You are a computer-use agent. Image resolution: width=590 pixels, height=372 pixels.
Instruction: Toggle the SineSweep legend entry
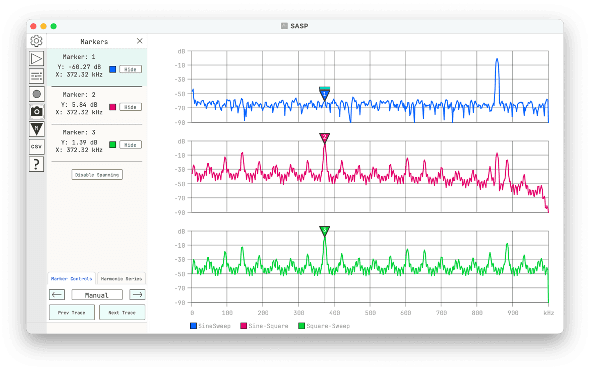pyautogui.click(x=210, y=326)
